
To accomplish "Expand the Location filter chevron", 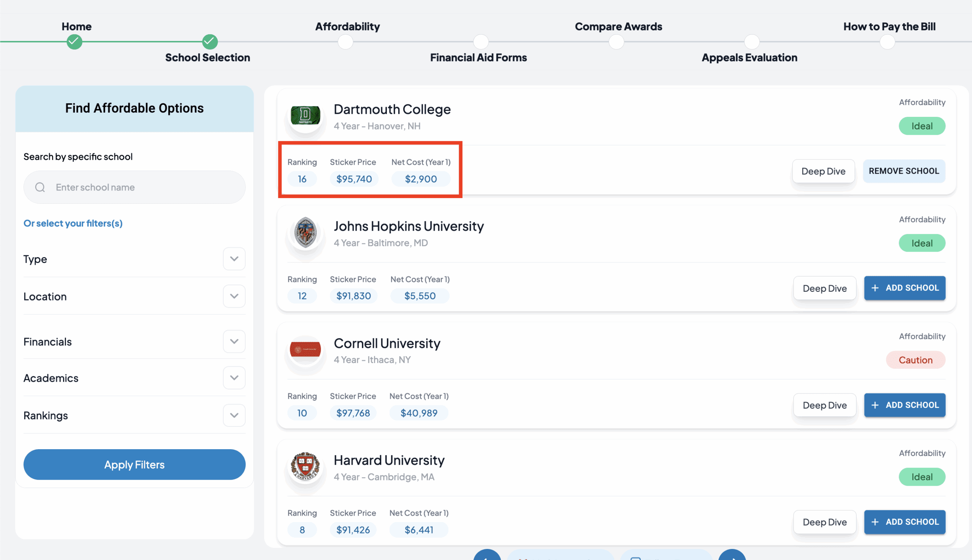I will (x=234, y=296).
